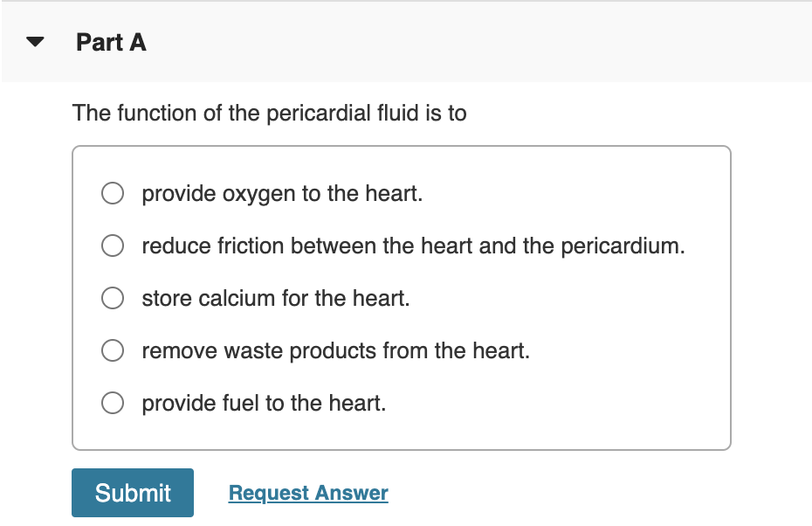Image resolution: width=812 pixels, height=526 pixels.
Task: Choose the "provide fuel to the heart" radio button
Action: [112, 404]
